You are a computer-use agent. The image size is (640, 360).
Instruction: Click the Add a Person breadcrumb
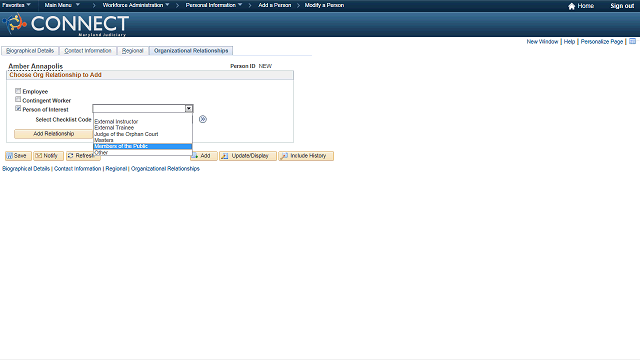click(x=275, y=5)
